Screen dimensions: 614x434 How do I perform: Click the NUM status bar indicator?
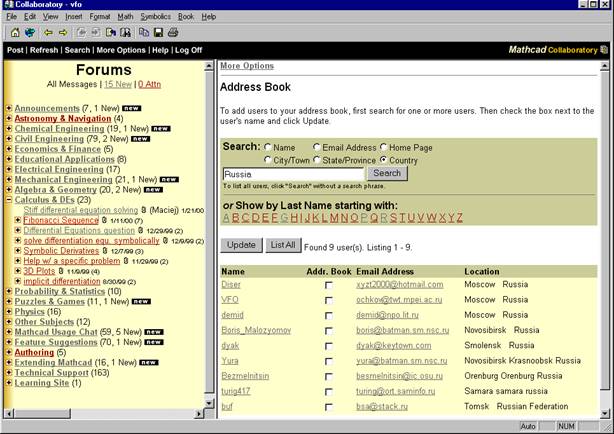pyautogui.click(x=566, y=426)
